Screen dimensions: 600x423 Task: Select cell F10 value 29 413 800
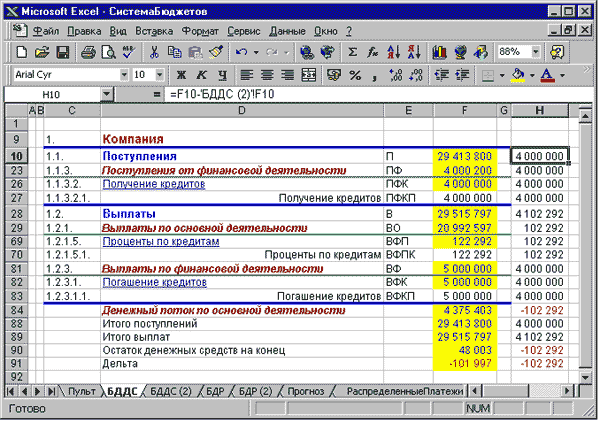465,156
